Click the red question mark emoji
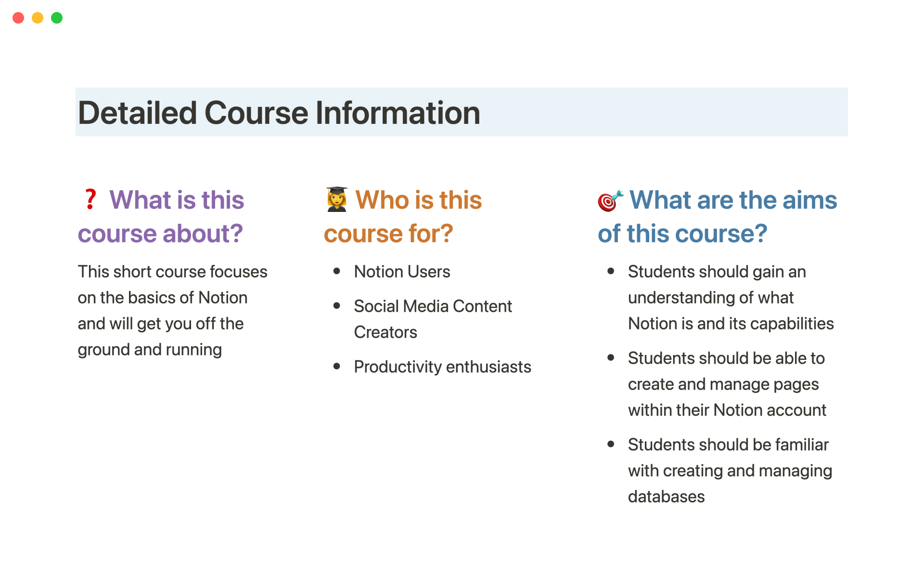The image size is (924, 578). pos(90,199)
